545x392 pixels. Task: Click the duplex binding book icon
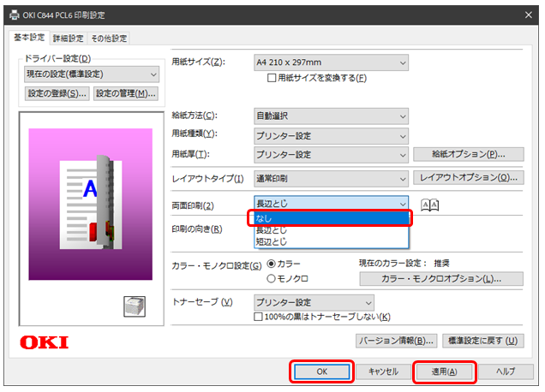click(429, 205)
